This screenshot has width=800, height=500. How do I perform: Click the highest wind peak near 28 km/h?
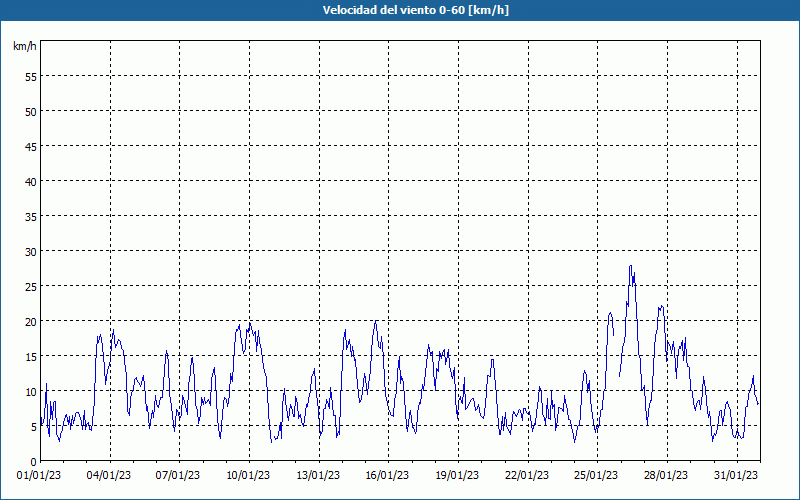tap(631, 266)
